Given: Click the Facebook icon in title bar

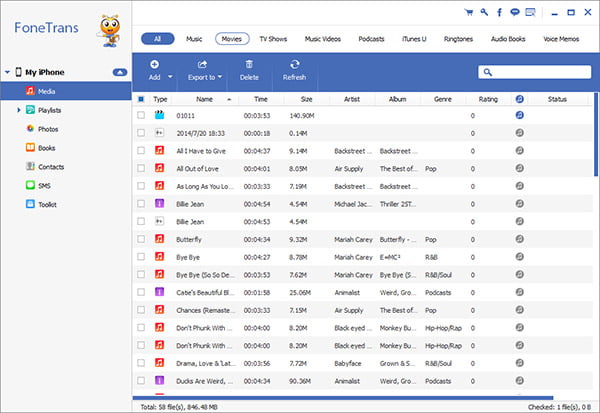Looking at the screenshot, I should (x=499, y=12).
